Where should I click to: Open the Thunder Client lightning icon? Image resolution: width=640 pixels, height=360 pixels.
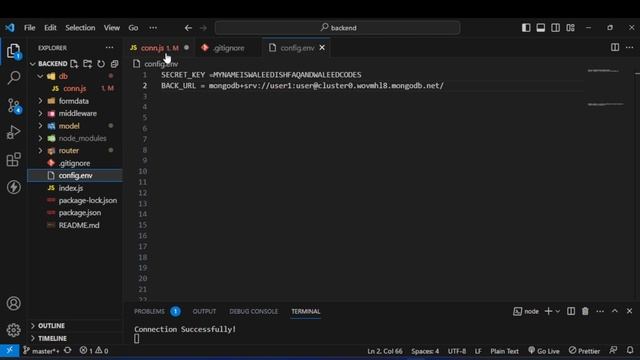[13, 187]
